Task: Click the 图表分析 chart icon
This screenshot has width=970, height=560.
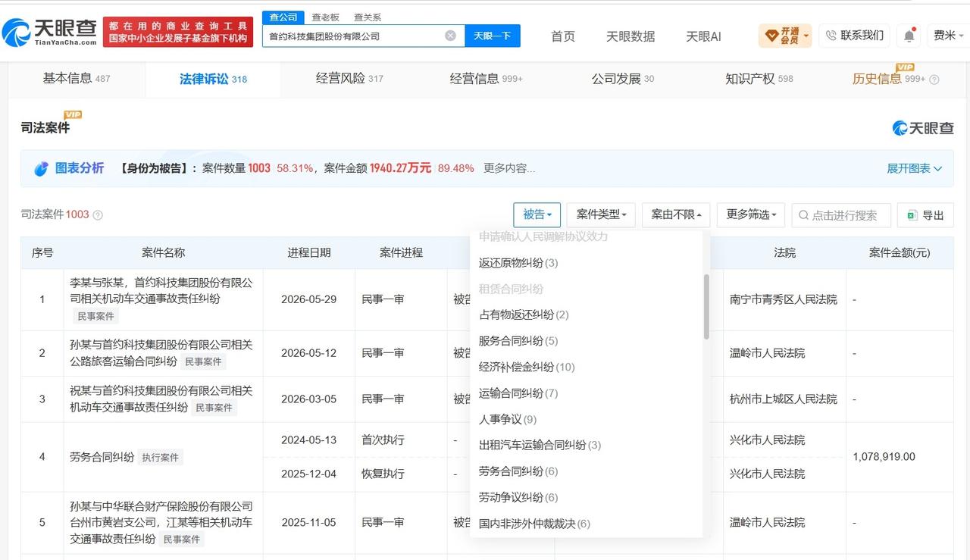Action: tap(41, 168)
